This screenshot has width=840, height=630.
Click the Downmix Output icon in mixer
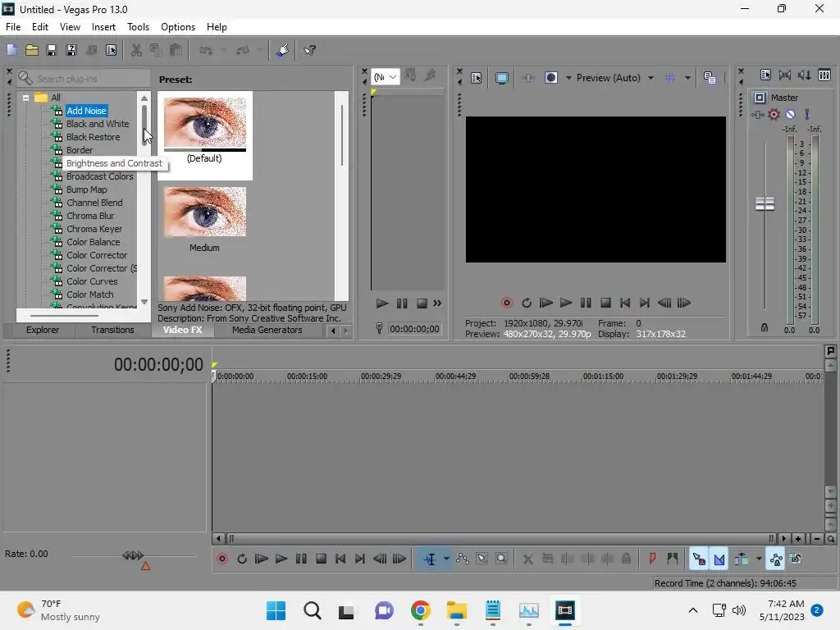[785, 75]
